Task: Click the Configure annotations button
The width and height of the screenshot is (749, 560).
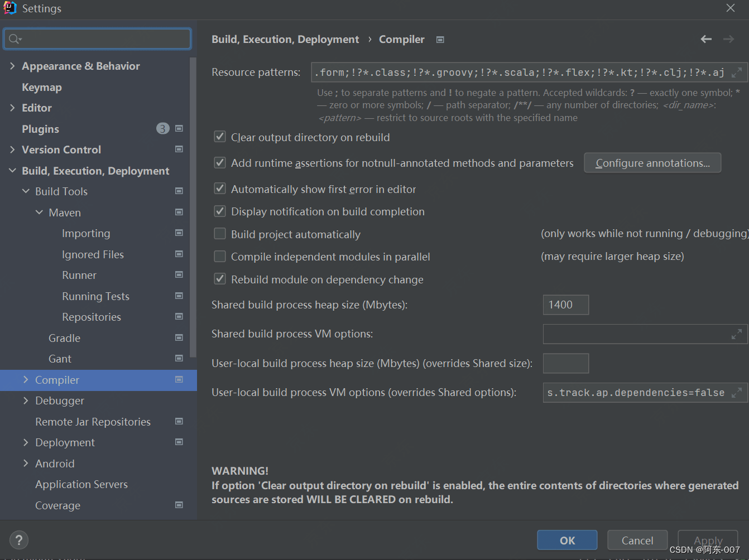Action: point(652,163)
